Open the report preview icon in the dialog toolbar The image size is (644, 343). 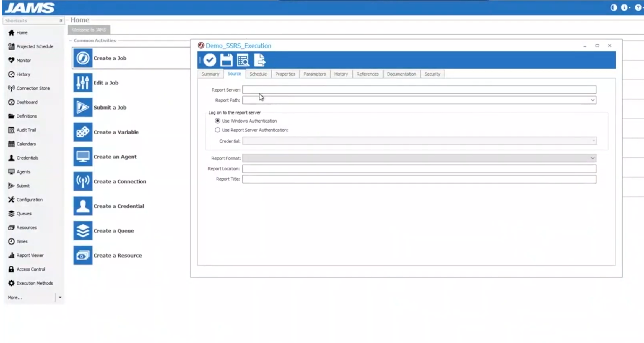(243, 60)
